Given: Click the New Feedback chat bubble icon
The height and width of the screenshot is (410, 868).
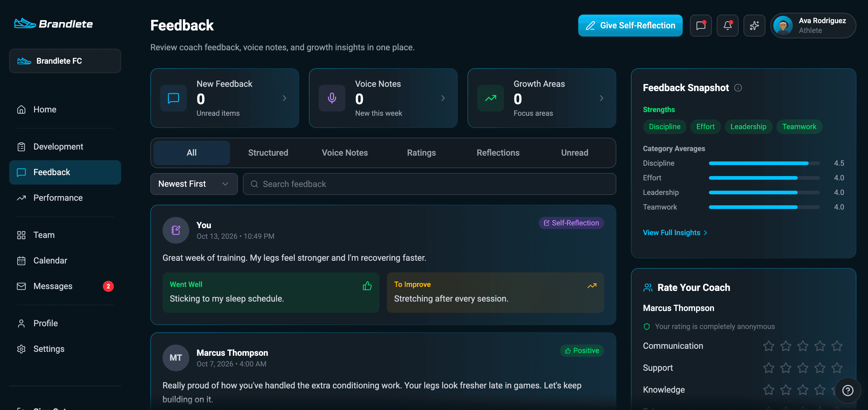Looking at the screenshot, I should coord(173,98).
